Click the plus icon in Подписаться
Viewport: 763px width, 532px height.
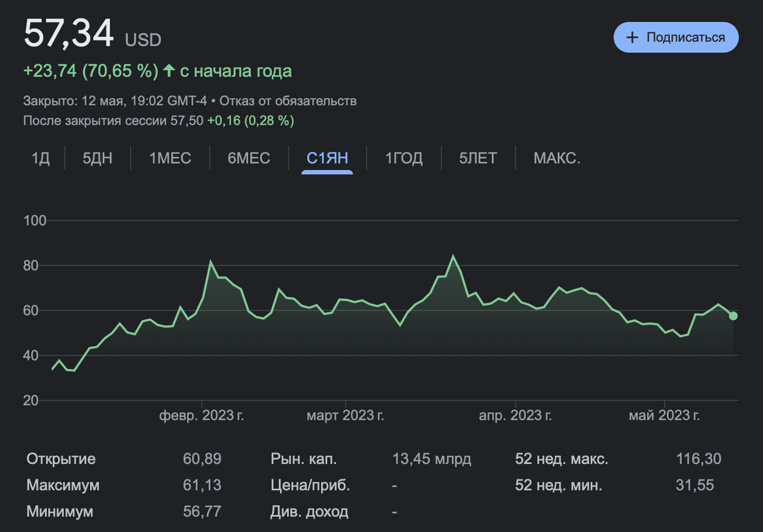pyautogui.click(x=632, y=37)
